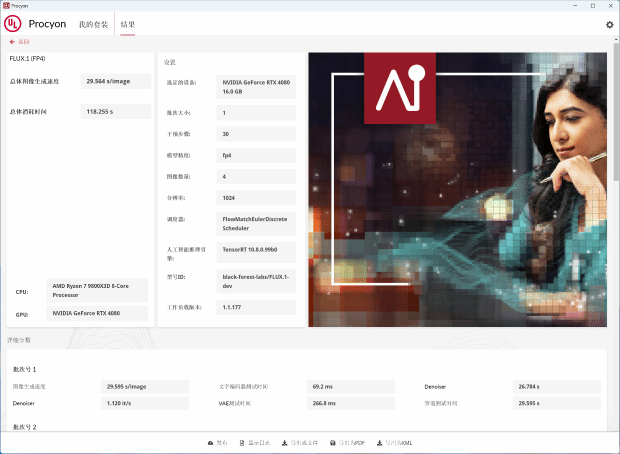This screenshot has height=454, width=620.
Task: Click the AI benchmark hero image
Action: (x=457, y=189)
